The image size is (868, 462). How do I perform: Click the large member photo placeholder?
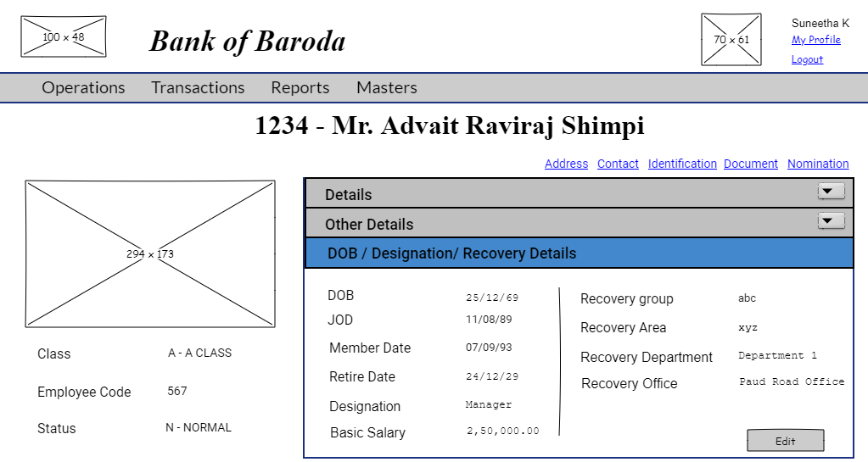pyautogui.click(x=150, y=253)
